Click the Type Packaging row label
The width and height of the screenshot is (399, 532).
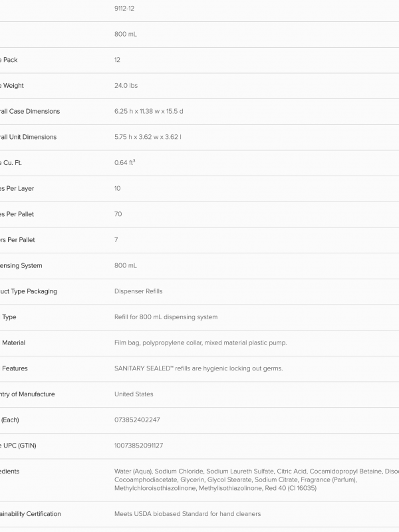[x=29, y=291]
